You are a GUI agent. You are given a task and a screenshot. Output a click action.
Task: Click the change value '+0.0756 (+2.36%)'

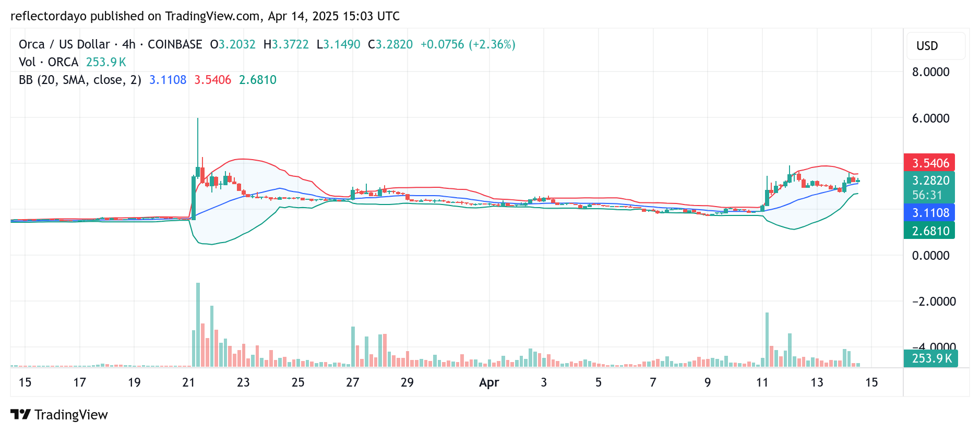point(468,44)
